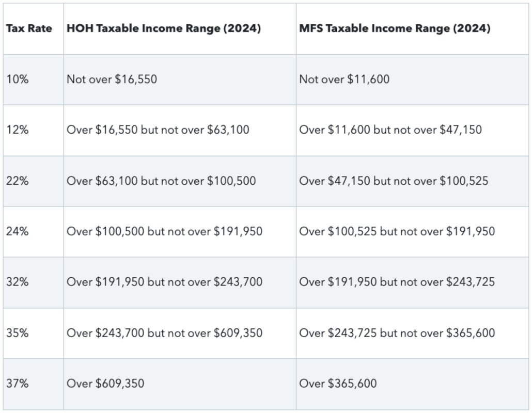Select the 12% tax rate cell

(18, 130)
